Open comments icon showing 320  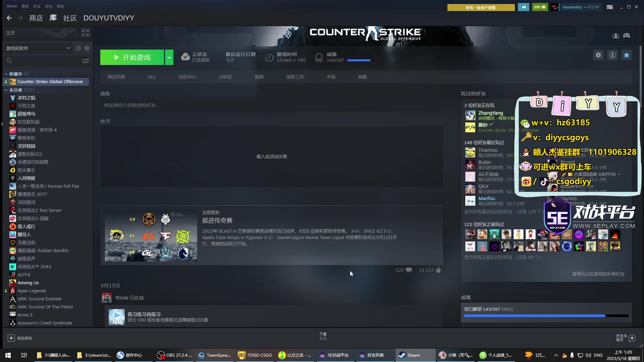pos(409,270)
